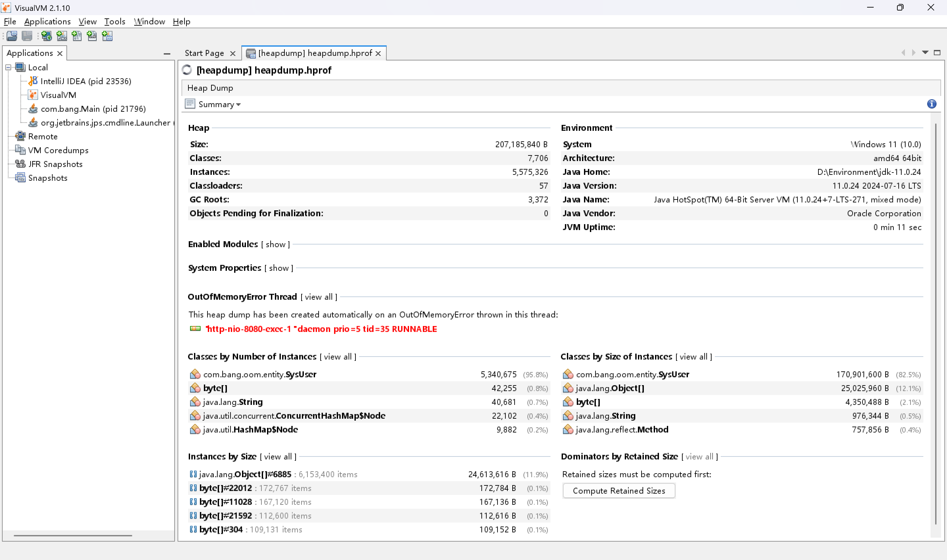947x560 pixels.
Task: Click the Add VM Coredump toolbar icon
Action: 77,36
